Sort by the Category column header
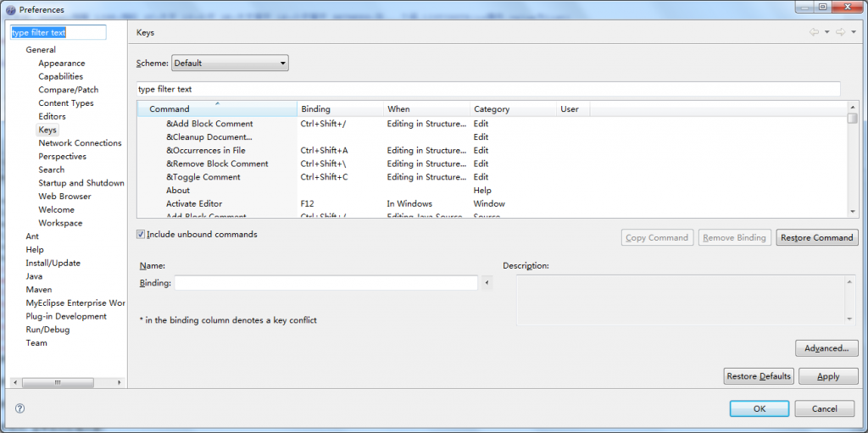Viewport: 868px width, 433px height. coord(513,109)
